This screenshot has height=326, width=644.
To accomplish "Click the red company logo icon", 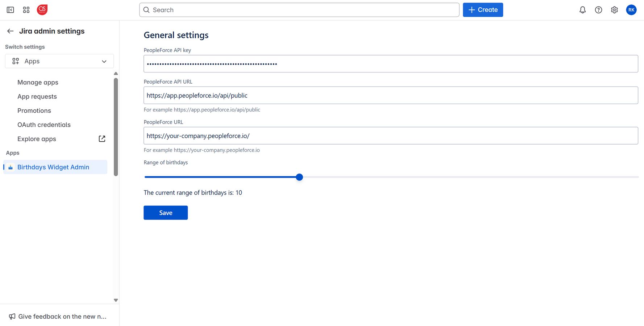I will coord(42,10).
